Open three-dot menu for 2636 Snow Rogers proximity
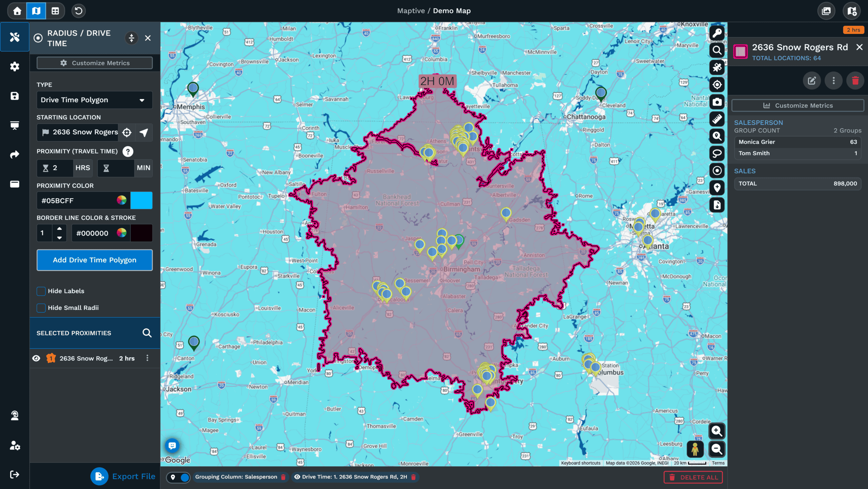This screenshot has height=489, width=868. [x=147, y=358]
